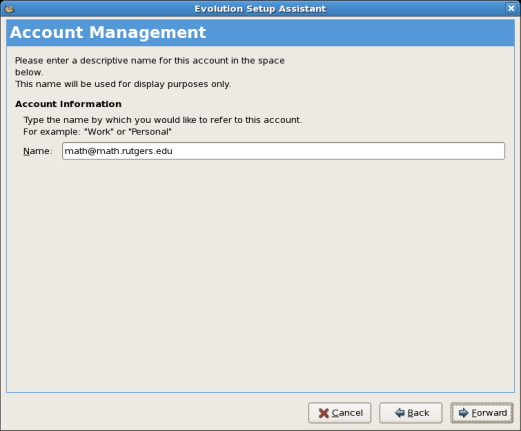
Task: Go back with the Back button
Action: click(411, 413)
